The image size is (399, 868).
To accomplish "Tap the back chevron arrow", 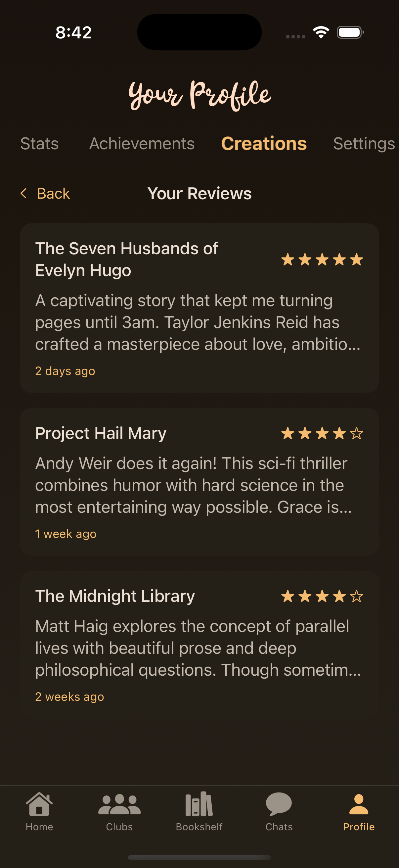I will click(x=23, y=193).
